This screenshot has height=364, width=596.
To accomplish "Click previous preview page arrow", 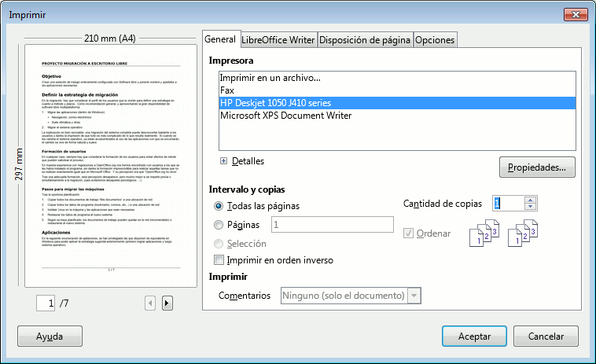I will [x=151, y=303].
